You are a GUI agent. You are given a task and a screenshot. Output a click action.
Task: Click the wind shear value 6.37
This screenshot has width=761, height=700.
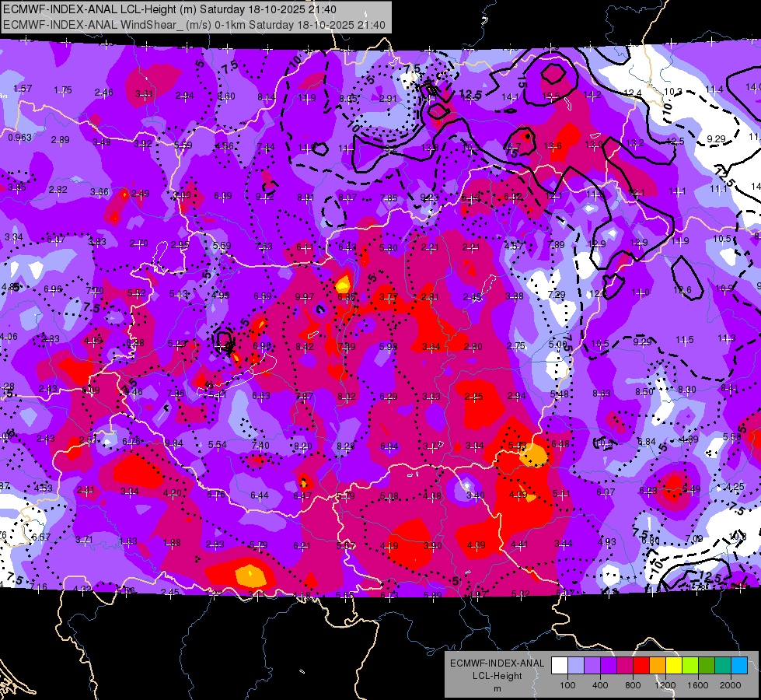click(x=56, y=240)
